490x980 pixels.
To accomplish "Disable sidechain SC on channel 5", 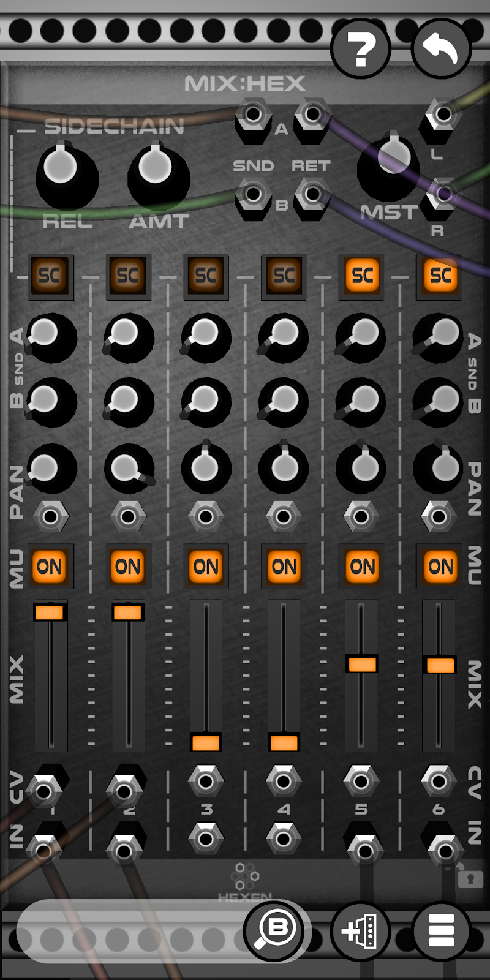I will 362,276.
